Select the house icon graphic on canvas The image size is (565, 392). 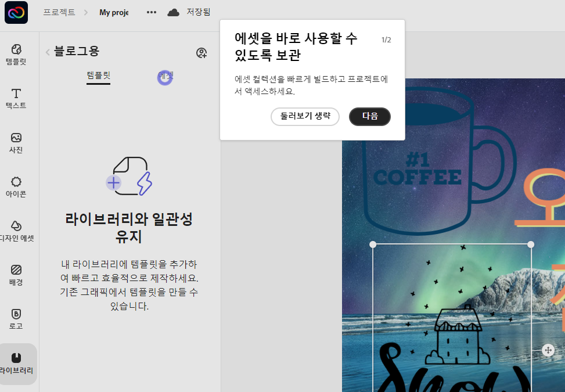458,335
